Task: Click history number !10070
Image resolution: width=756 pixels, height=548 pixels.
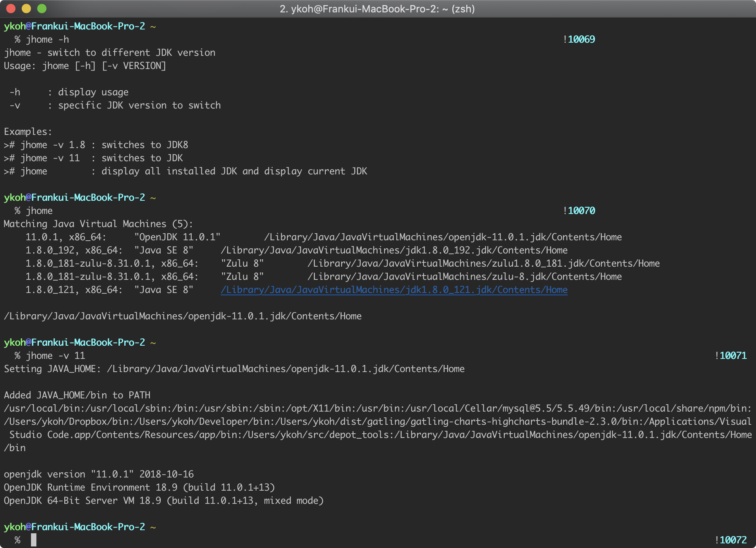Action: click(x=579, y=211)
